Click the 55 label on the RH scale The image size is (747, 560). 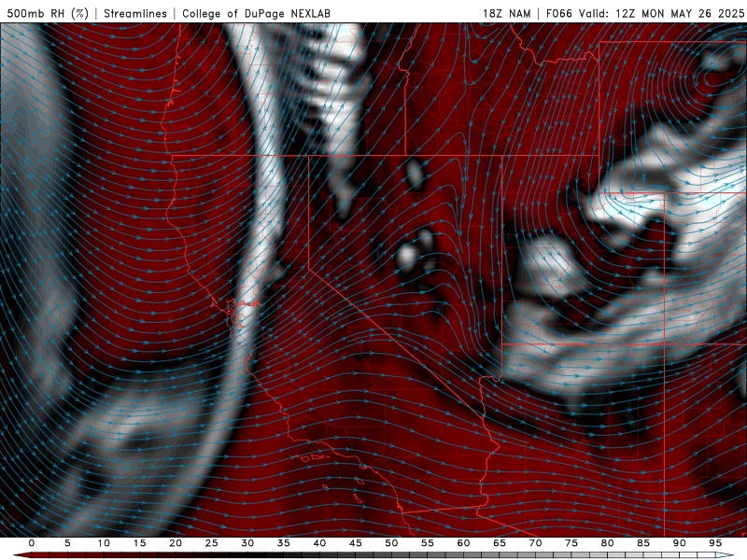coord(427,543)
